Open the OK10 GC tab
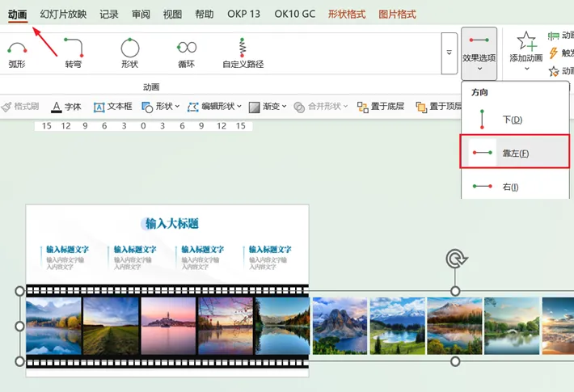The height and width of the screenshot is (392, 574). click(295, 15)
